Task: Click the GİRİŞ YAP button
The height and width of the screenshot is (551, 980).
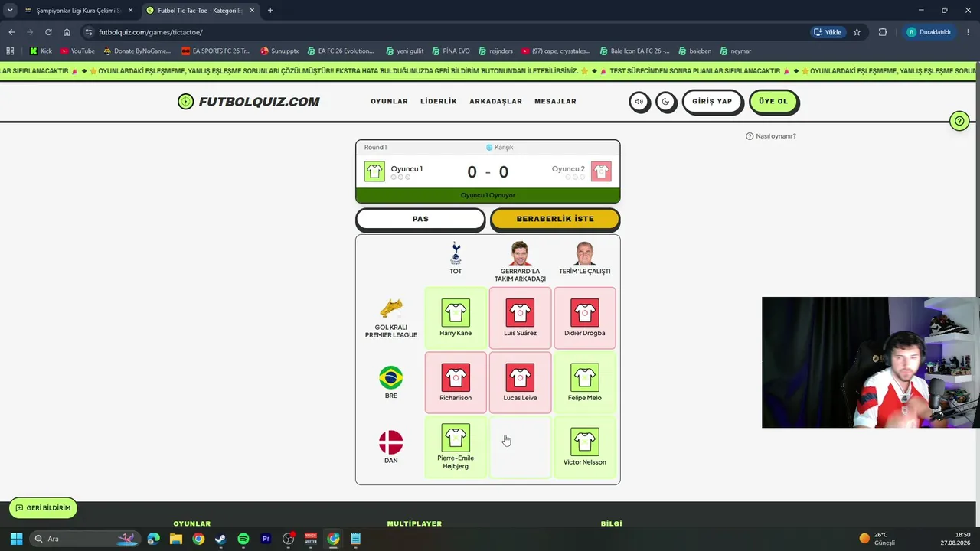Action: [x=712, y=102]
